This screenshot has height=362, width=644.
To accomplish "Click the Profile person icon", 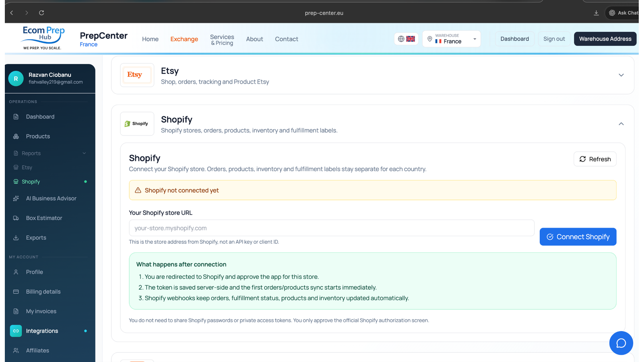I will pos(16,272).
